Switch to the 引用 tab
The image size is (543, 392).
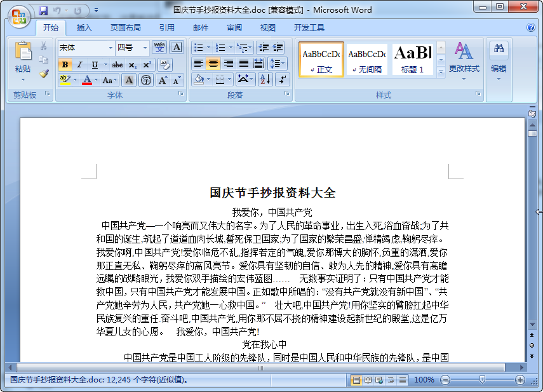click(167, 28)
